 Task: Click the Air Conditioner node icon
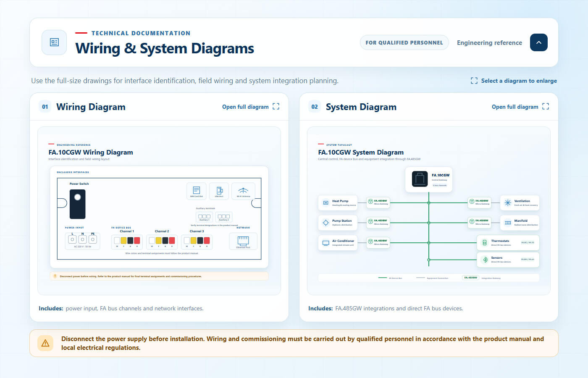325,243
